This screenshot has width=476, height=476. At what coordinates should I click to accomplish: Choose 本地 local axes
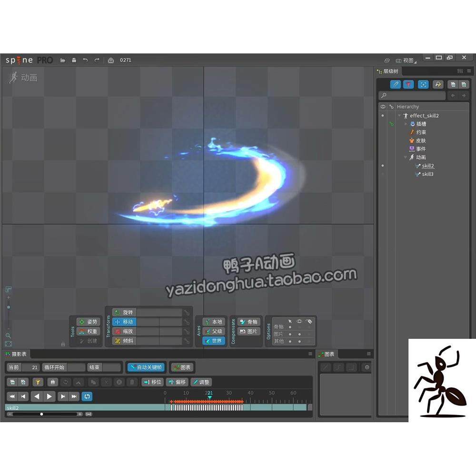coord(214,322)
